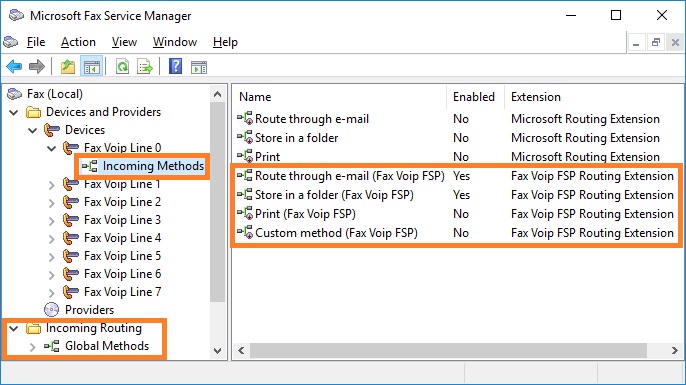Collapse the Fax Voip Line 0 node
This screenshot has height=385, width=686.
(x=52, y=148)
